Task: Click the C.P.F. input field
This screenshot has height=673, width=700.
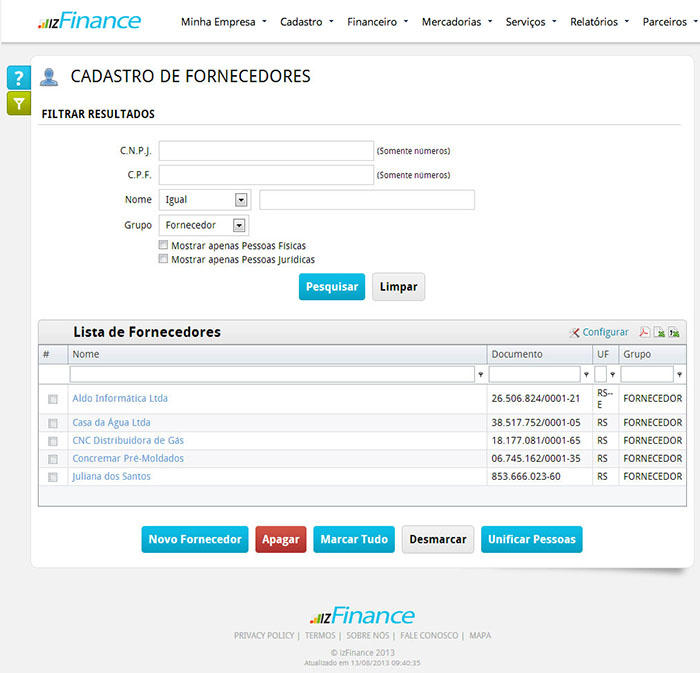Action: 266,175
